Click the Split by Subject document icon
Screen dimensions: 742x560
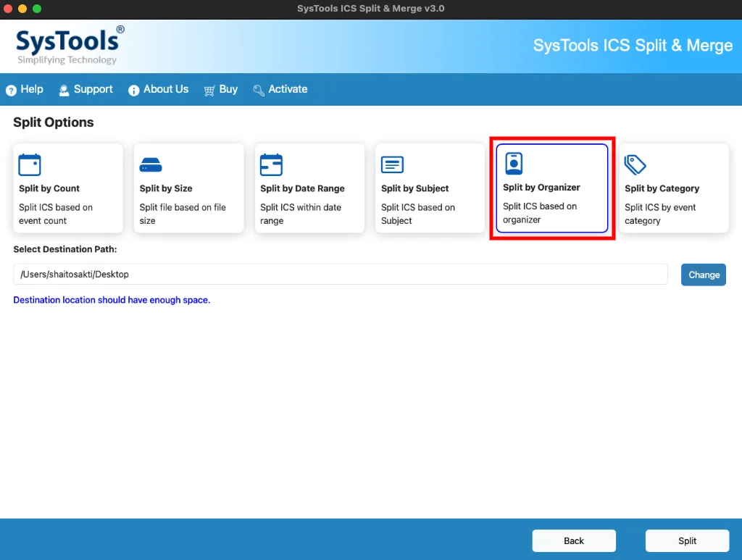(392, 164)
